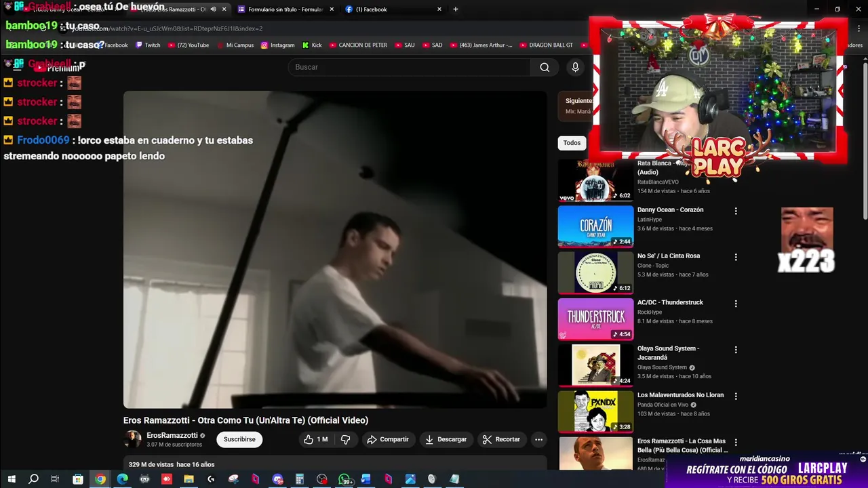Image resolution: width=868 pixels, height=488 pixels.
Task: Open the Kick bookmark
Action: pos(312,45)
